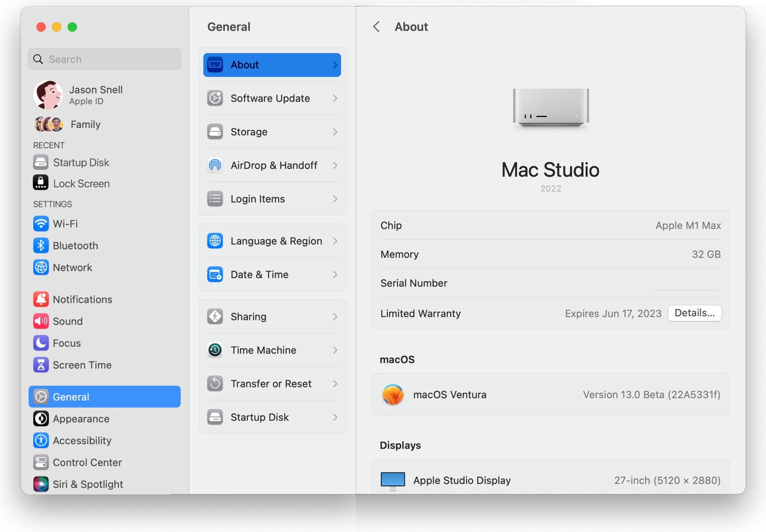Expand Language & Region options
Screen dimensions: 766x532
click(x=335, y=241)
